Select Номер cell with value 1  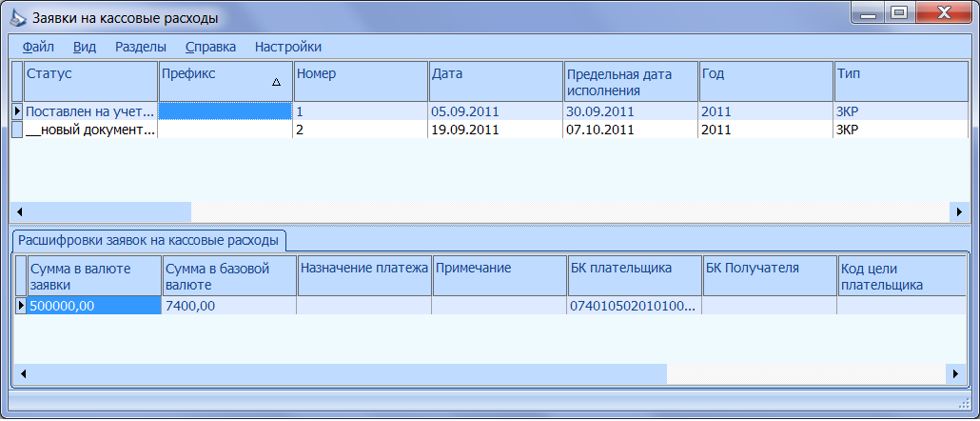[x=361, y=111]
